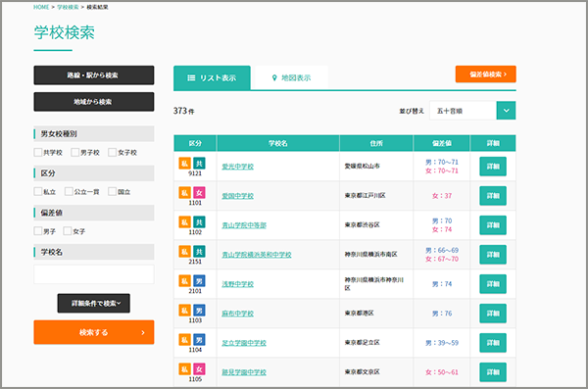588x389 pixels.
Task: Click the pink 女 badge in the 愛国中学校 row
Action: tap(199, 193)
